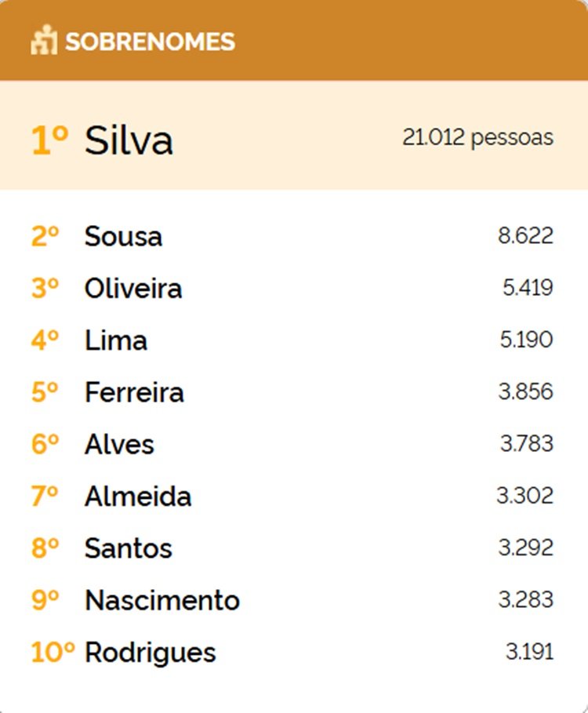Image resolution: width=588 pixels, height=713 pixels.
Task: Click the 3.856 count for Ferreira
Action: click(525, 391)
